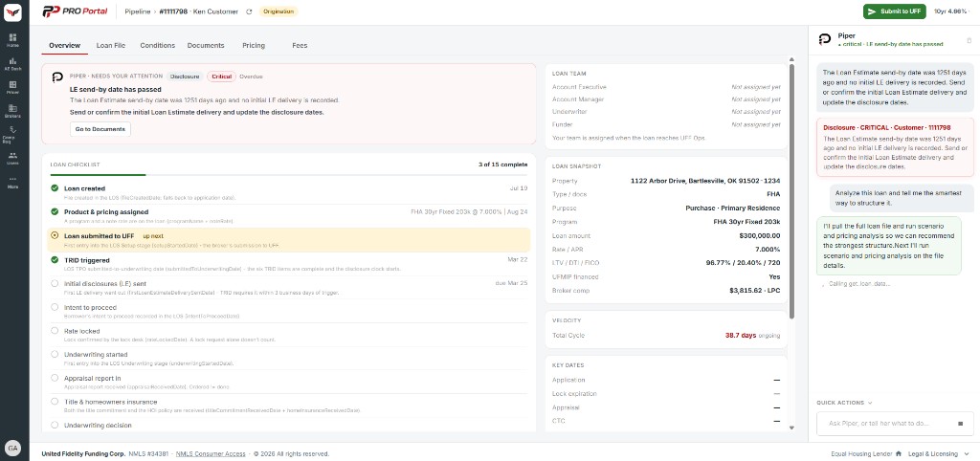Click the Program value FHA 30yr Fixed 203k
The height and width of the screenshot is (461, 980).
(x=746, y=222)
